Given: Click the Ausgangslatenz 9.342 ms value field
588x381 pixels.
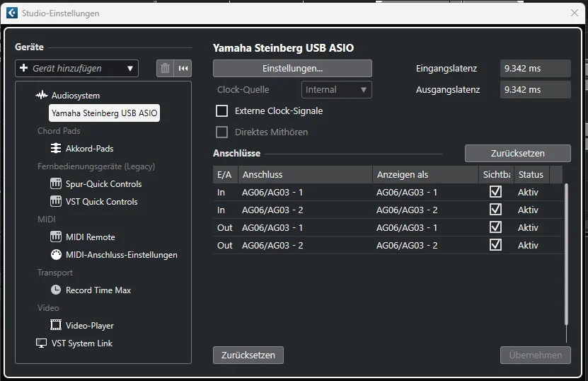Looking at the screenshot, I should (x=536, y=90).
